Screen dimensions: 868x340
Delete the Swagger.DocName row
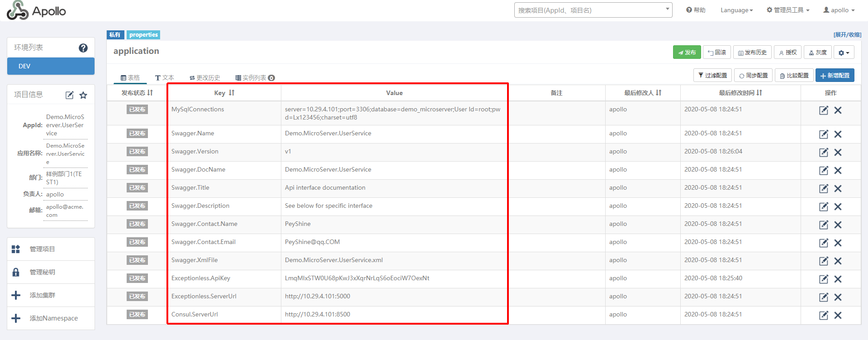(838, 170)
